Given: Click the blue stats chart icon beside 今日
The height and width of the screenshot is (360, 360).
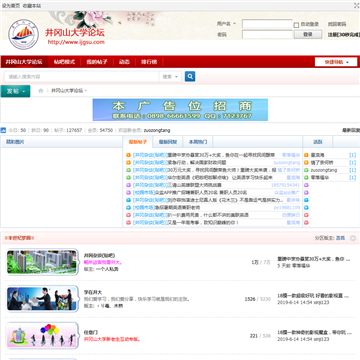Looking at the screenshot, I should click(3, 130).
